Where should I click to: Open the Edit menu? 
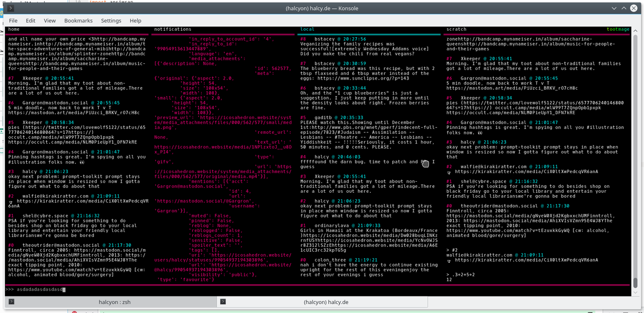31,21
